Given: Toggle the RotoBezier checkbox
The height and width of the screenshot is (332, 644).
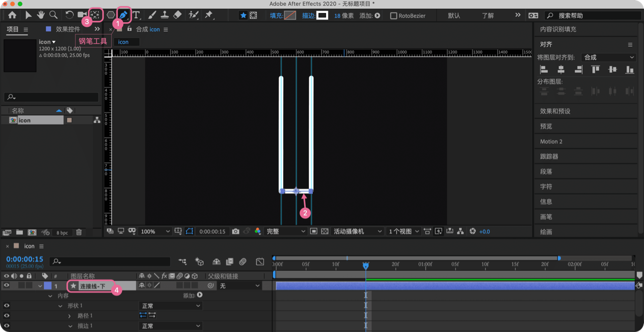Looking at the screenshot, I should pos(393,16).
